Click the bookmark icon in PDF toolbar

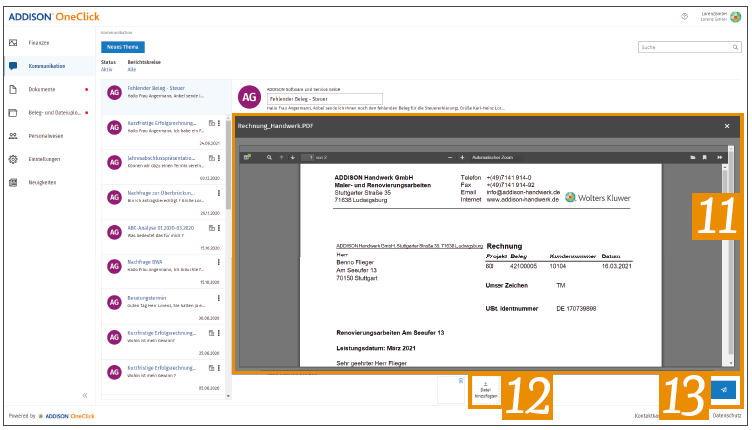click(705, 157)
